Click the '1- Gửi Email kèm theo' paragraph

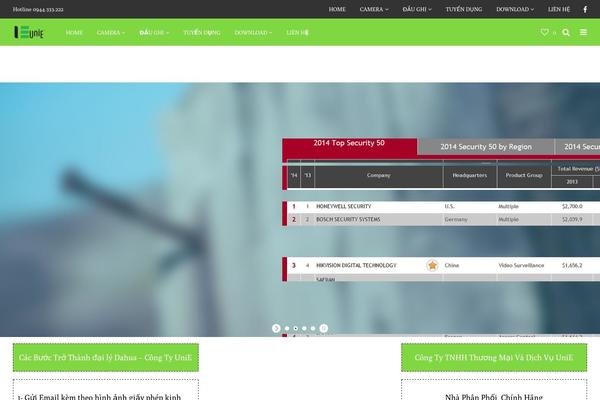tap(99, 397)
